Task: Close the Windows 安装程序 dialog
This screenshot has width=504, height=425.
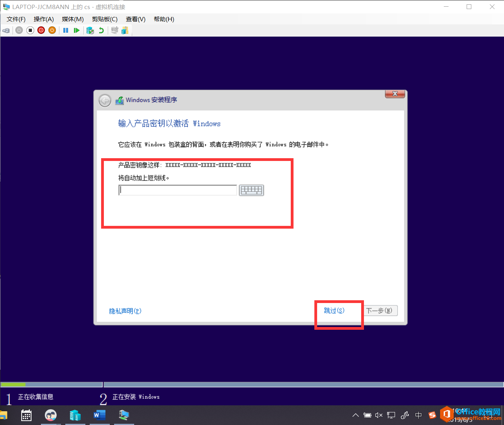Action: point(395,94)
